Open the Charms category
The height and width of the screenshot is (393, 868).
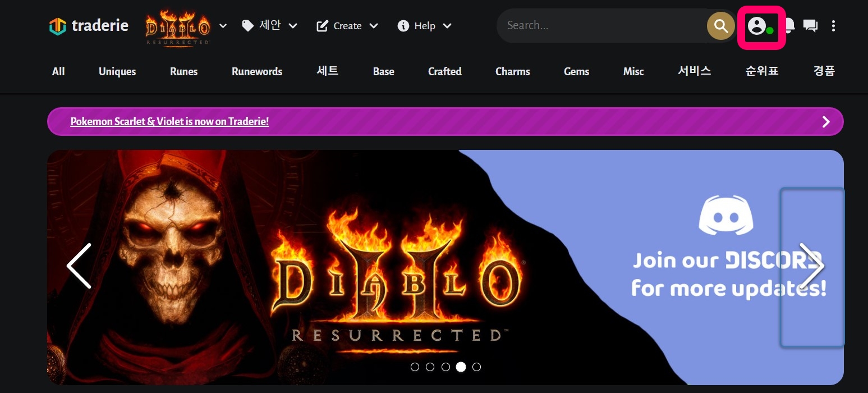(513, 71)
